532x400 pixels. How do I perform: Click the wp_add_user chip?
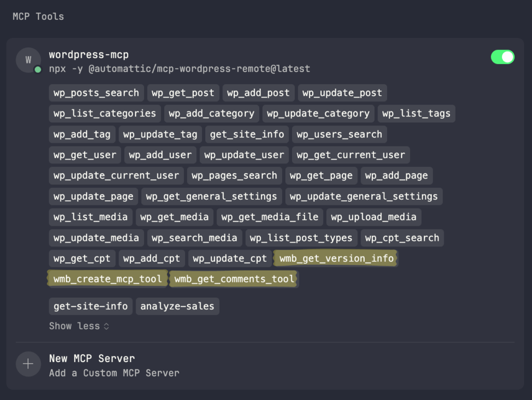(160, 155)
